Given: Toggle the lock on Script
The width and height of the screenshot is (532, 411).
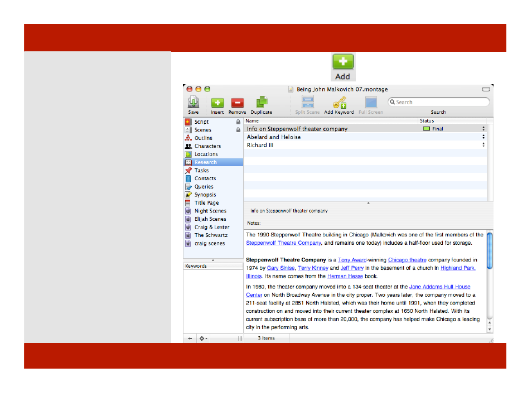Looking at the screenshot, I should (238, 122).
